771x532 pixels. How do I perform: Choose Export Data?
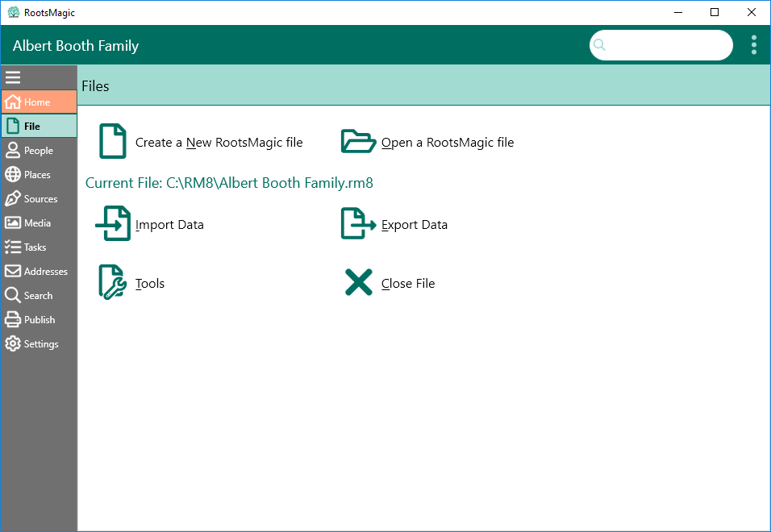394,224
